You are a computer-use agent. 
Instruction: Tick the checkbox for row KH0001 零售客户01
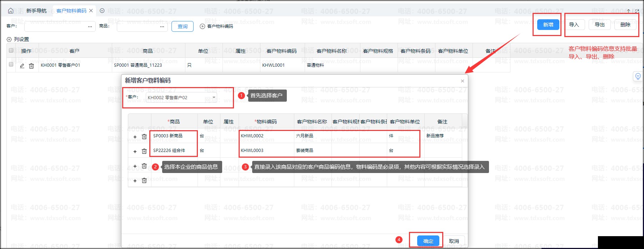[11, 65]
